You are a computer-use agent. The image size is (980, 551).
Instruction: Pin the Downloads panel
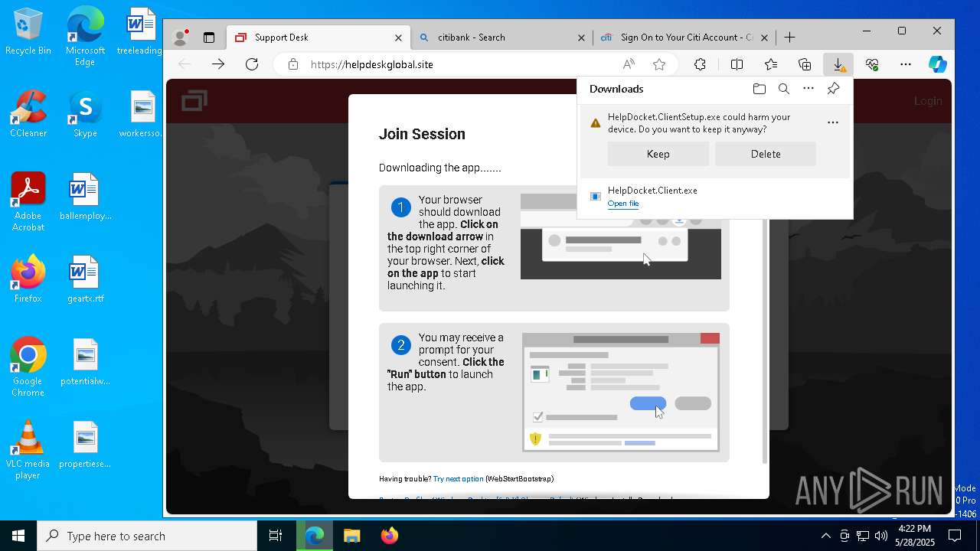click(x=833, y=89)
